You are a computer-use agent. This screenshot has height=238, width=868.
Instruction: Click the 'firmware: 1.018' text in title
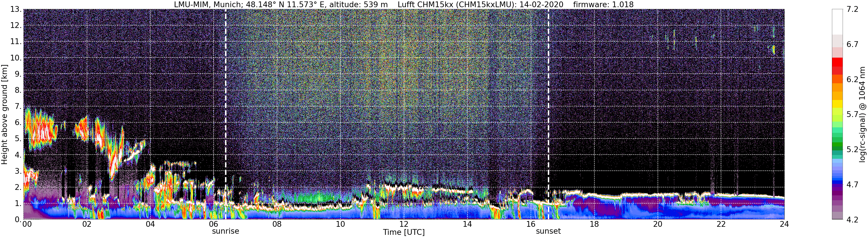point(603,5)
